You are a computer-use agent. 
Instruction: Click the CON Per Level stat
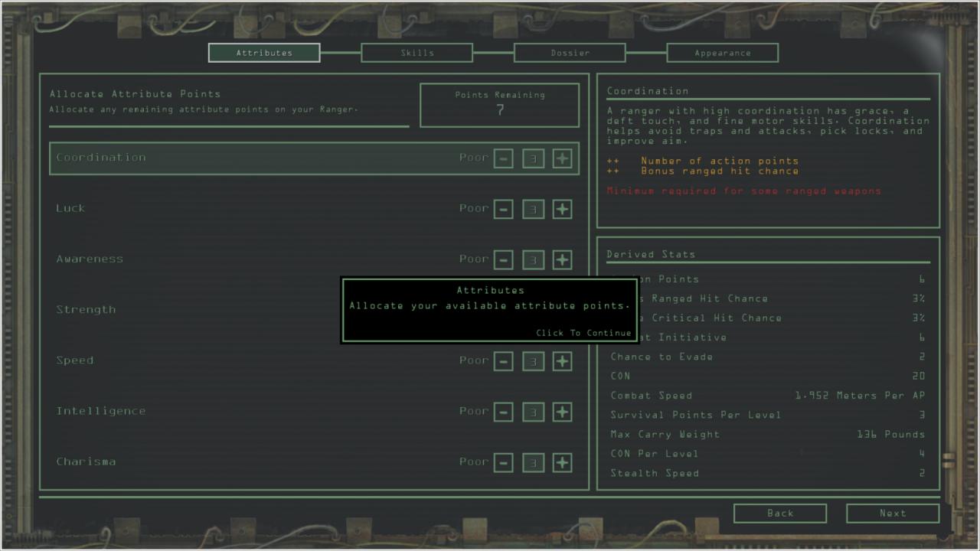click(767, 454)
